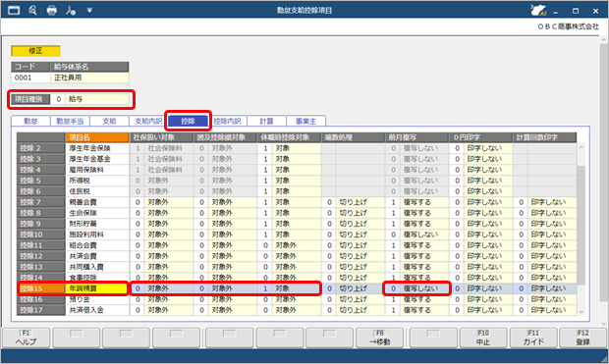Select item name cell 親睦会費

97,202
